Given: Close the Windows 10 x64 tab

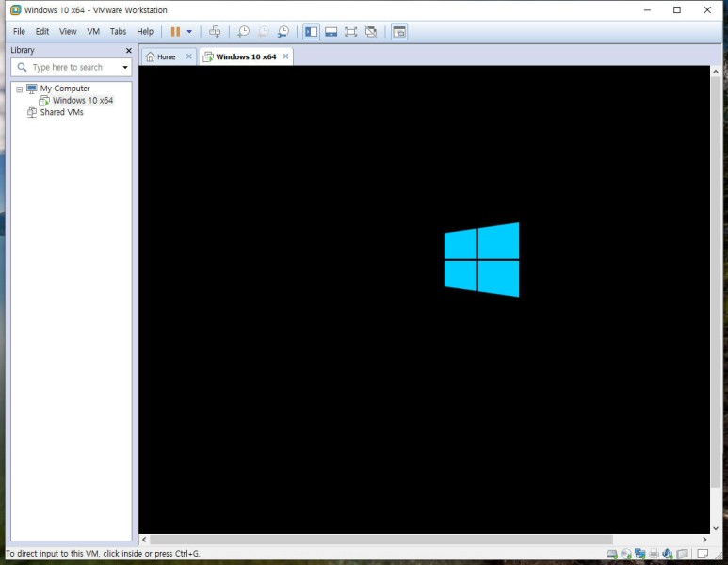Looking at the screenshot, I should tap(285, 56).
